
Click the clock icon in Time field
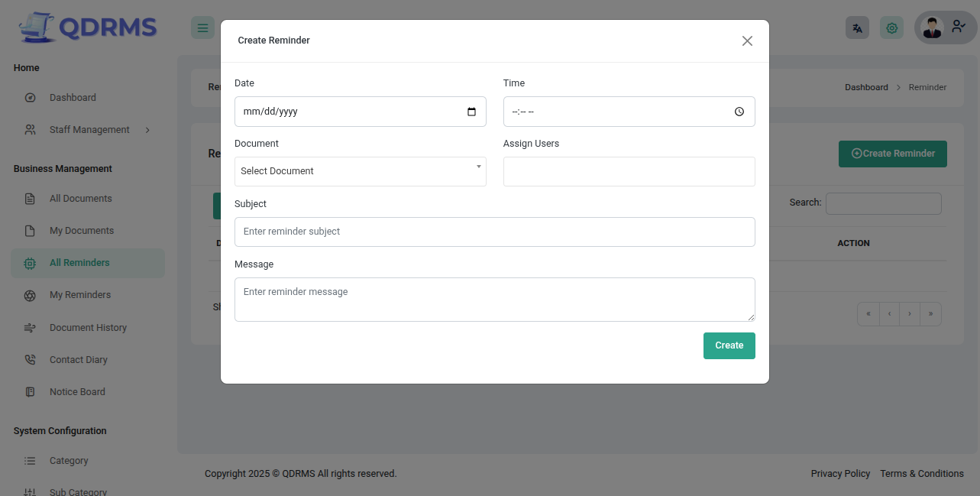[x=739, y=112]
